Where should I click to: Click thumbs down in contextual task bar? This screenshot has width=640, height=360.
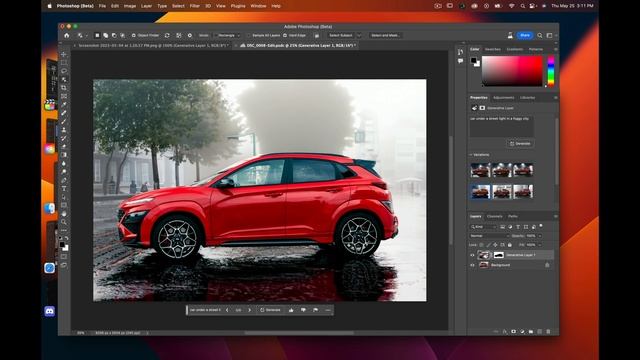pyautogui.click(x=303, y=310)
